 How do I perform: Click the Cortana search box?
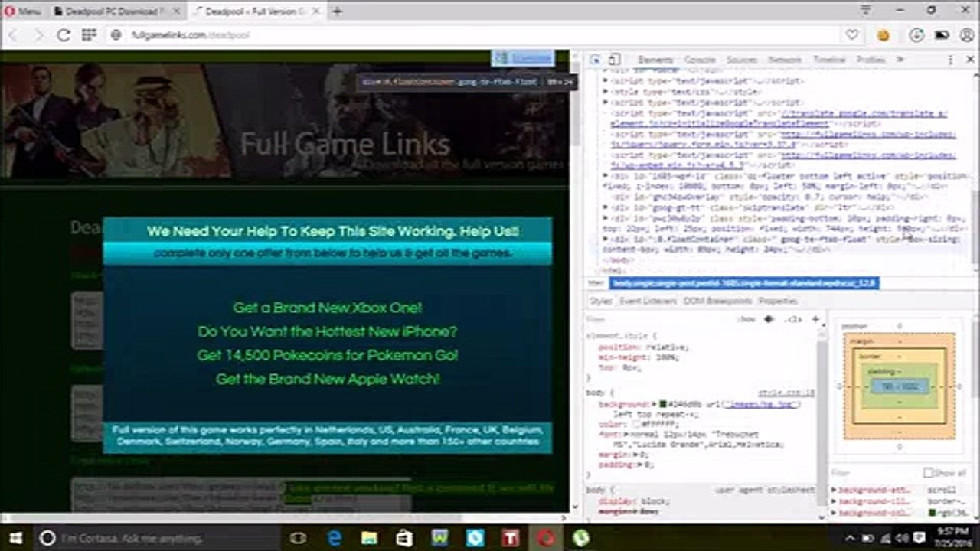[156, 538]
